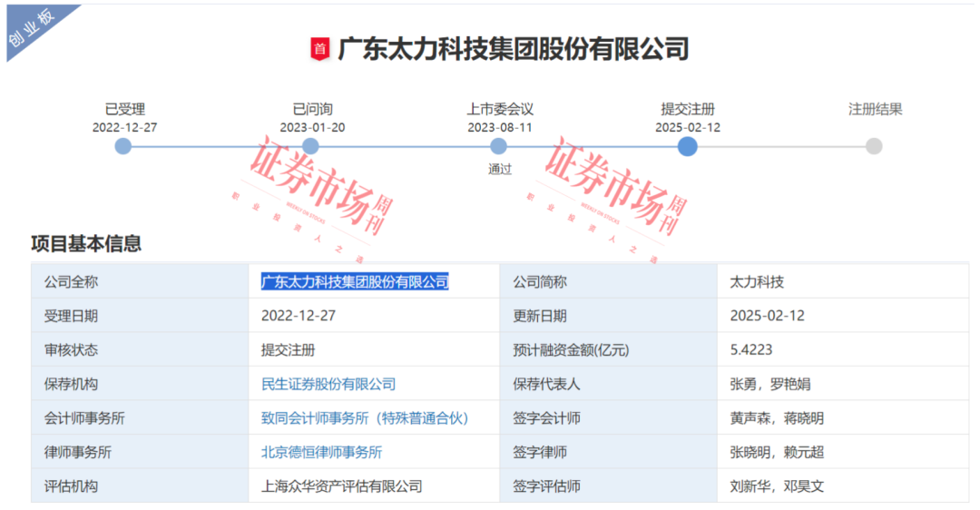Viewport: 980px width, 510px height.
Task: Click the financing amount value 5.4223
Action: [751, 349]
